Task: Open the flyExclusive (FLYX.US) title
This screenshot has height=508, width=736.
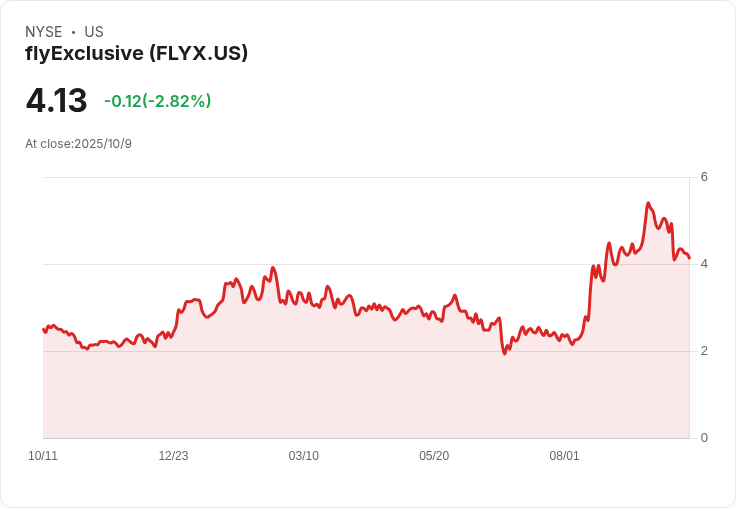Action: (x=136, y=53)
